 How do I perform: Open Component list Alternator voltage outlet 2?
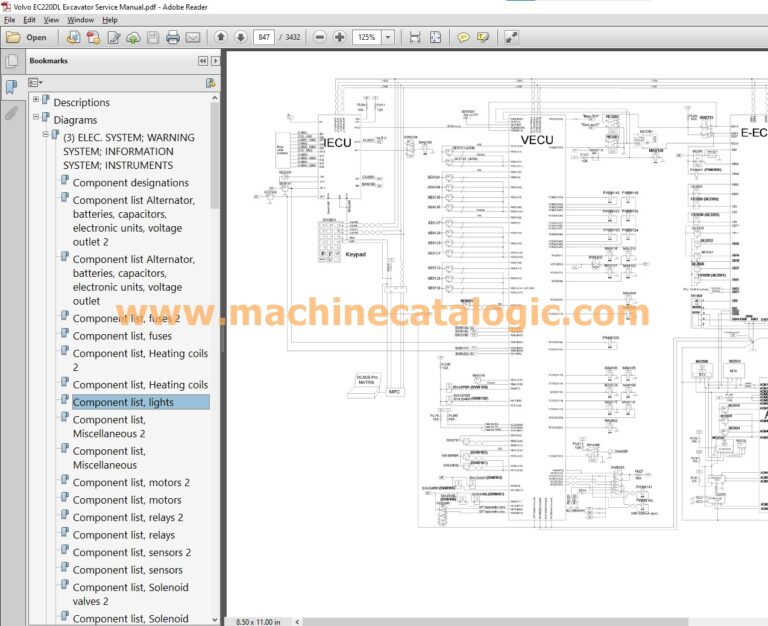(x=134, y=221)
